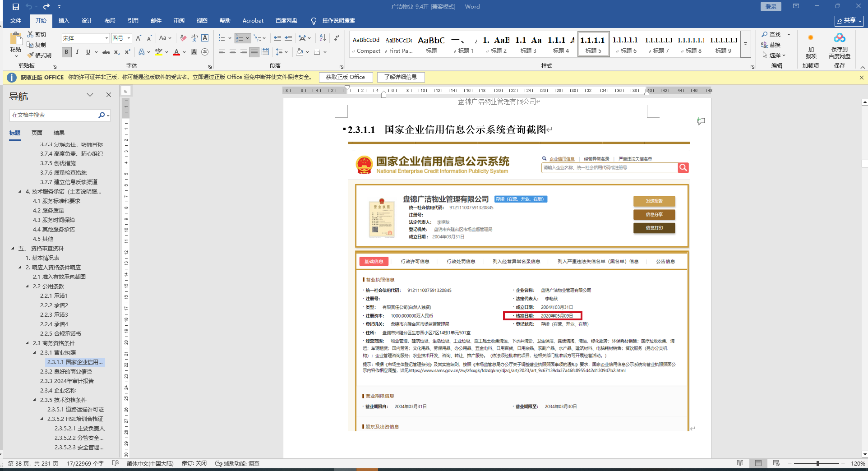Switch to the read mode view icon
Image resolution: width=868 pixels, height=471 pixels.
(x=740, y=463)
